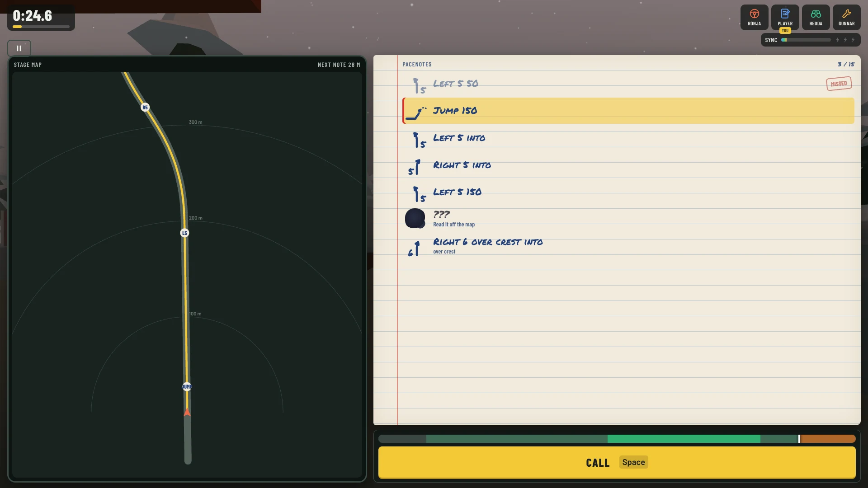Click the stage timer 0:24.6
Screen dimensions: 868x488
click(33, 15)
